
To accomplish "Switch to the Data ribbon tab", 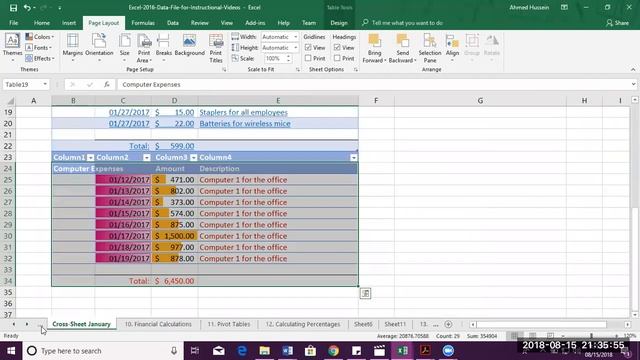I will coord(173,23).
